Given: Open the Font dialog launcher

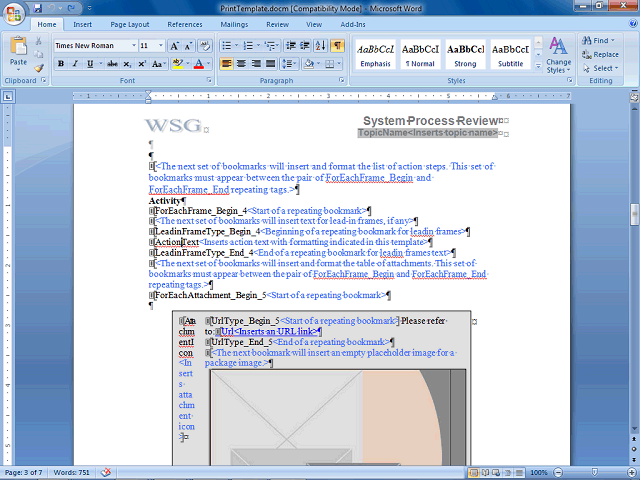Looking at the screenshot, I should point(209,81).
